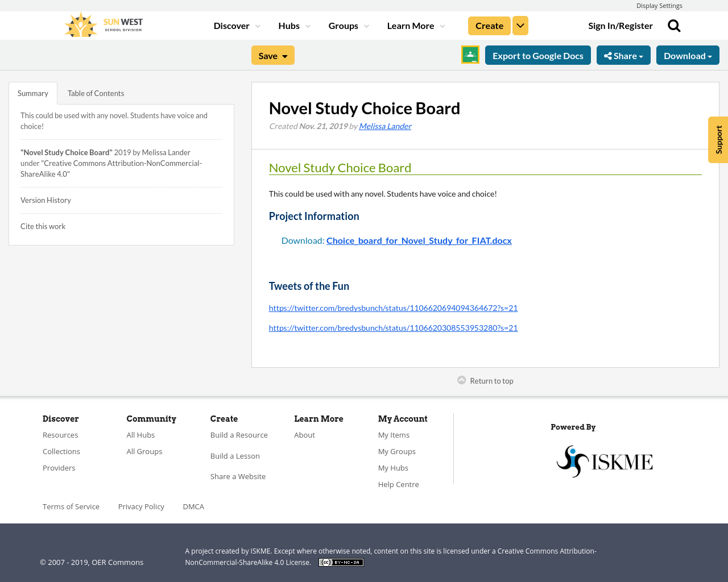Image resolution: width=728 pixels, height=582 pixels.
Task: Expand the Download dropdown
Action: coord(688,55)
